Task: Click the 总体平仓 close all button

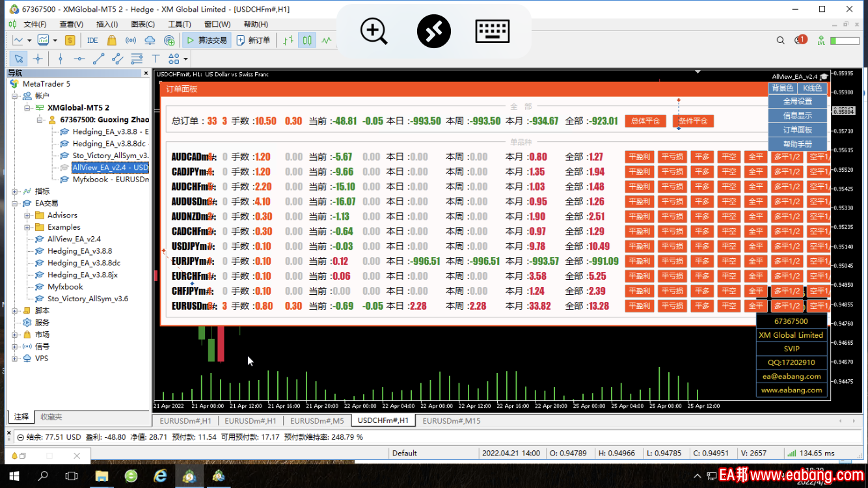Action: click(x=645, y=121)
